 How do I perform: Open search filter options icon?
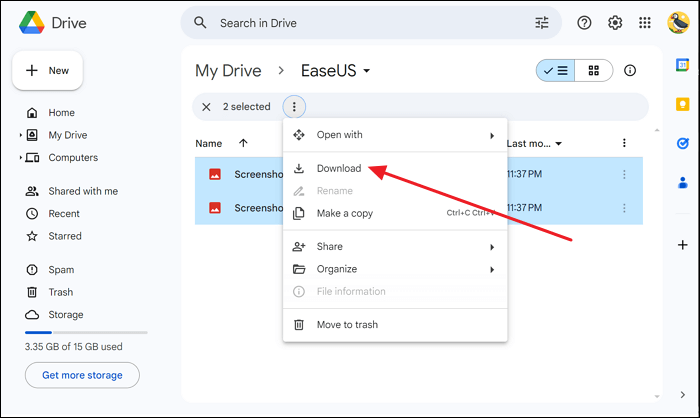pyautogui.click(x=543, y=22)
